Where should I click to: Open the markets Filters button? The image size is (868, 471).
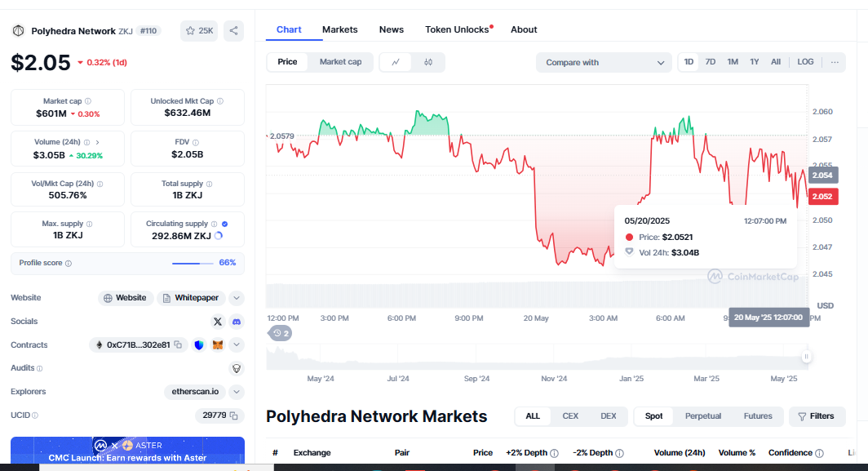tap(817, 416)
